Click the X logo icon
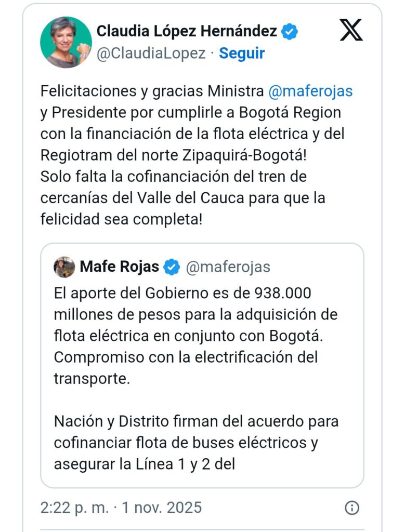The image size is (405, 532). coord(351,31)
